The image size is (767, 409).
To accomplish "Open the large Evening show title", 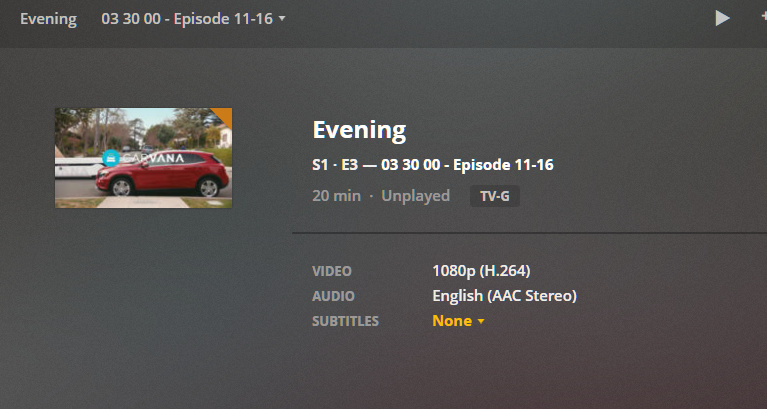I will tap(359, 130).
